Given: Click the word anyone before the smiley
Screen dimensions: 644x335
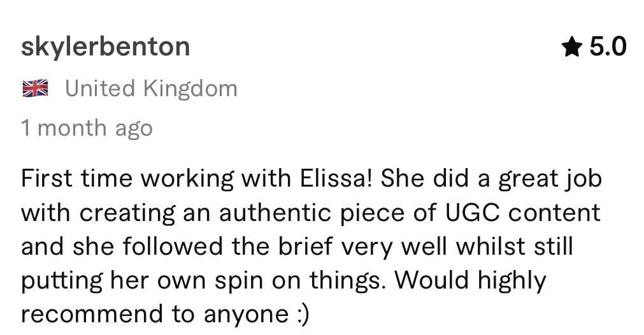Looking at the screenshot, I should pos(246,315).
